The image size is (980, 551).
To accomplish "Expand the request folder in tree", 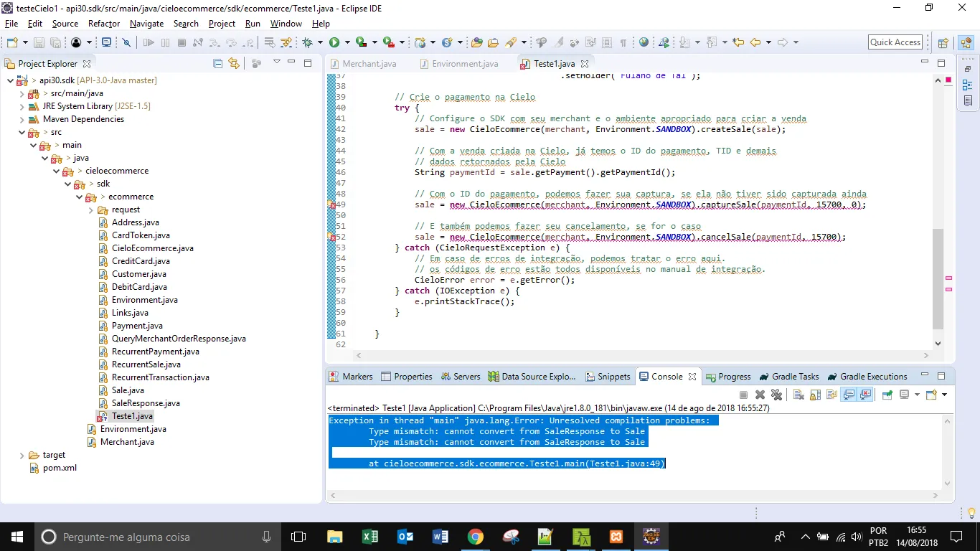I will click(x=91, y=209).
